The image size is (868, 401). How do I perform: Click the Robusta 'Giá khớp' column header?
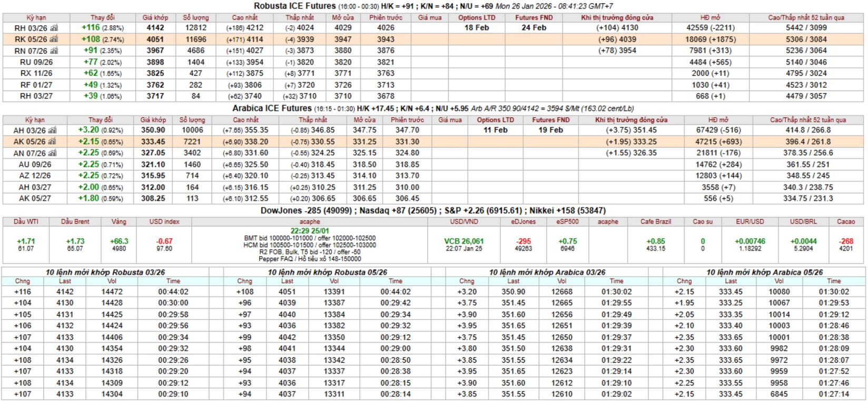pyautogui.click(x=155, y=17)
